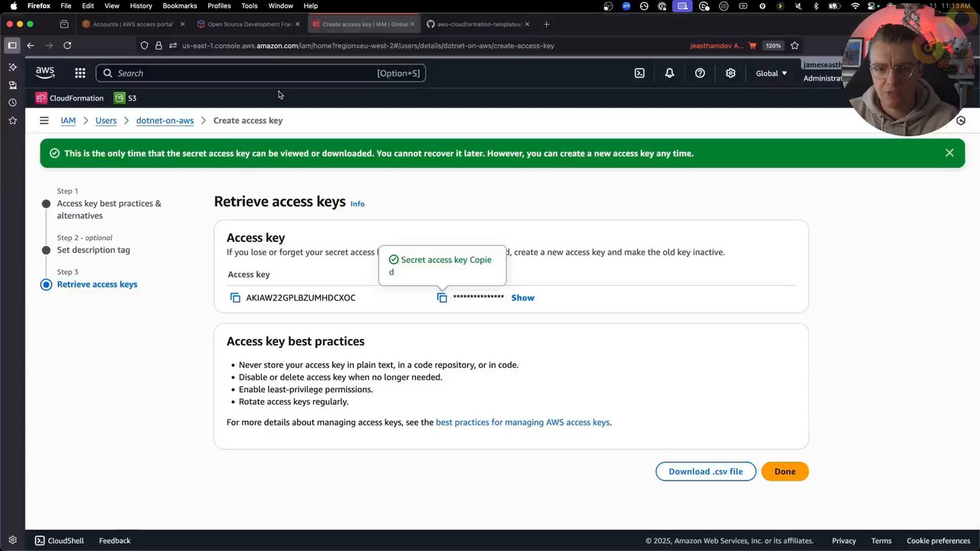
Task: Open the Privacy footer link
Action: click(844, 540)
